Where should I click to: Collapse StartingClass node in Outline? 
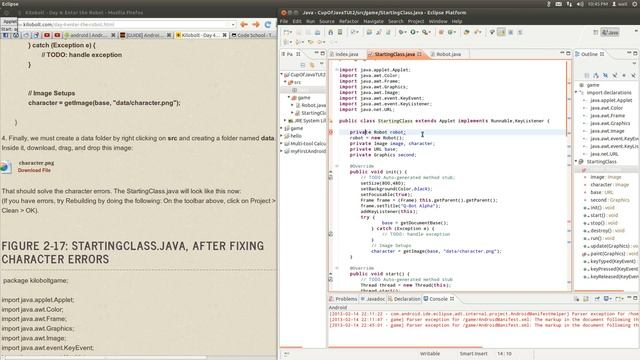coord(577,162)
